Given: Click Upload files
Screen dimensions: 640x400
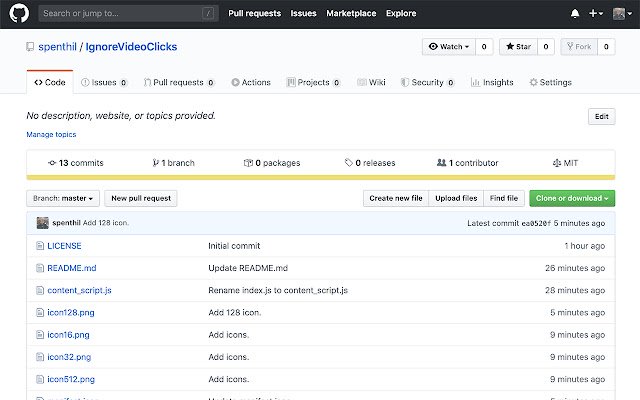Looking at the screenshot, I should [456, 198].
